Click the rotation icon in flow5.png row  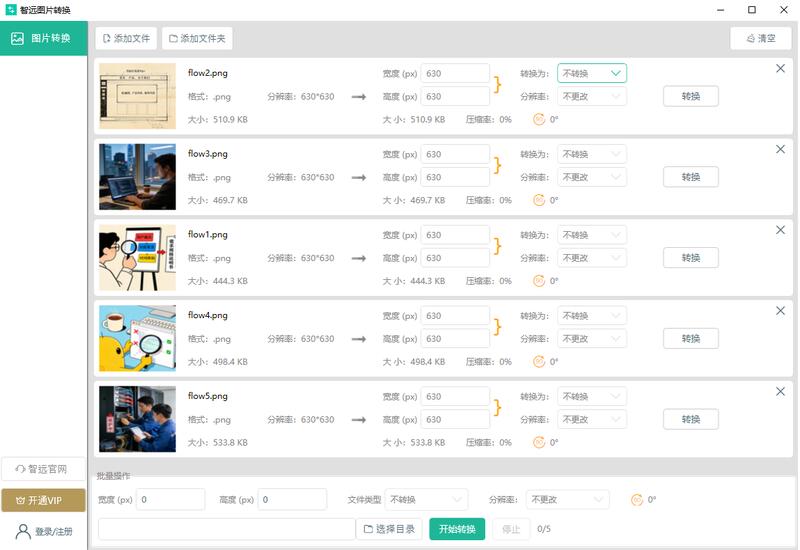coord(539,442)
